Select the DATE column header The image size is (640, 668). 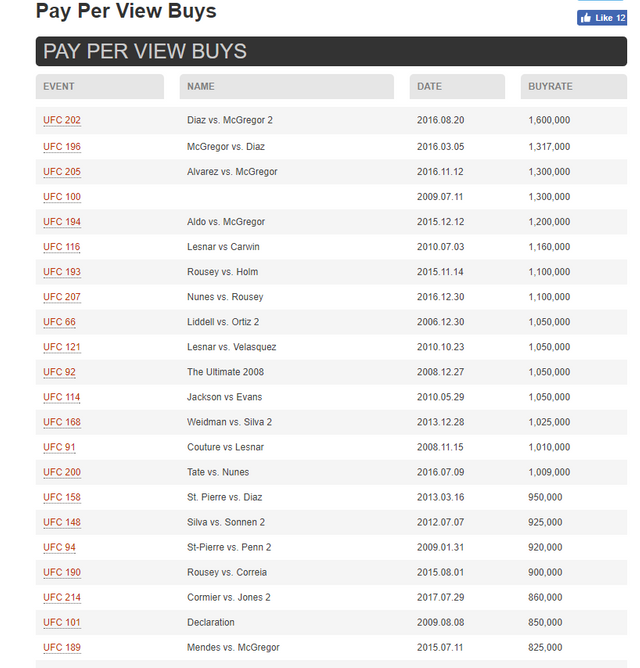pyautogui.click(x=457, y=86)
